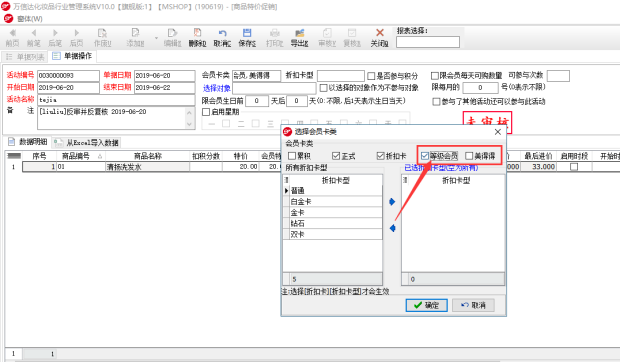The height and width of the screenshot is (363, 621).
Task: Click the left 折扣卡型 column header in dialog
Action: (x=336, y=181)
